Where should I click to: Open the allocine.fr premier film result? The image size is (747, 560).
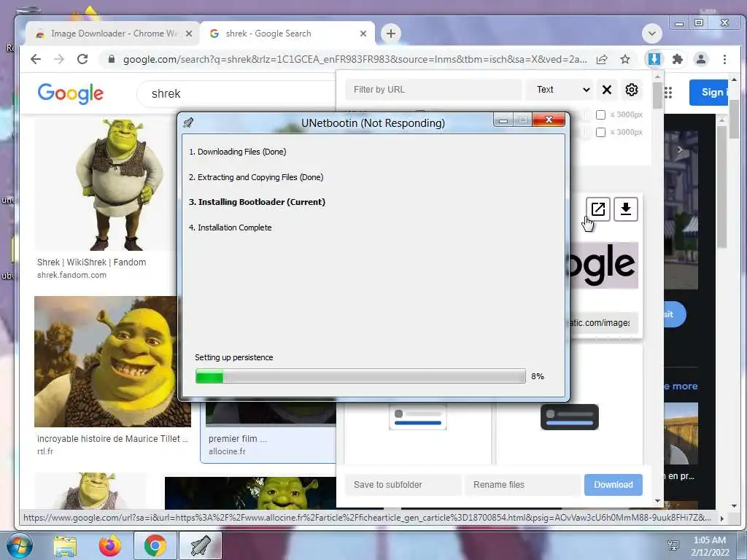(x=237, y=438)
